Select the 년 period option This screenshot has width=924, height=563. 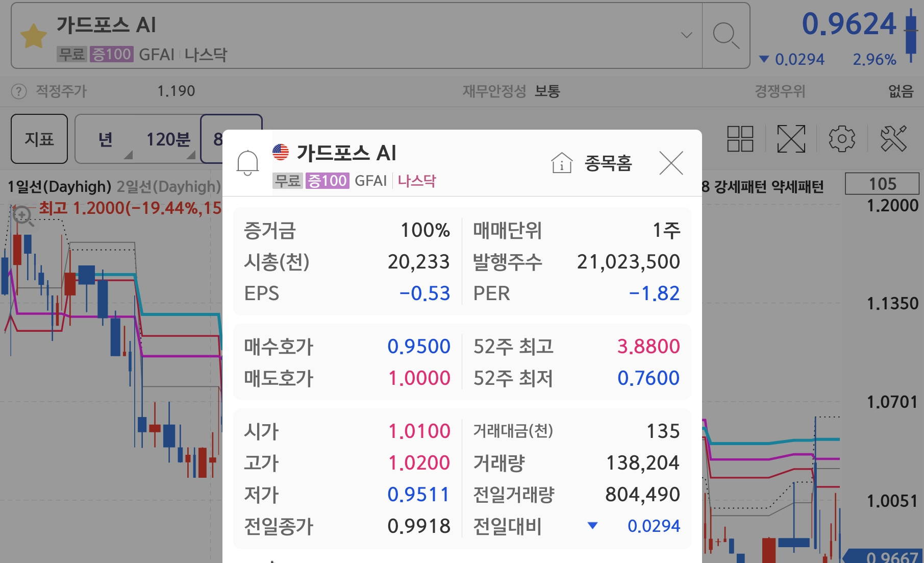point(105,139)
